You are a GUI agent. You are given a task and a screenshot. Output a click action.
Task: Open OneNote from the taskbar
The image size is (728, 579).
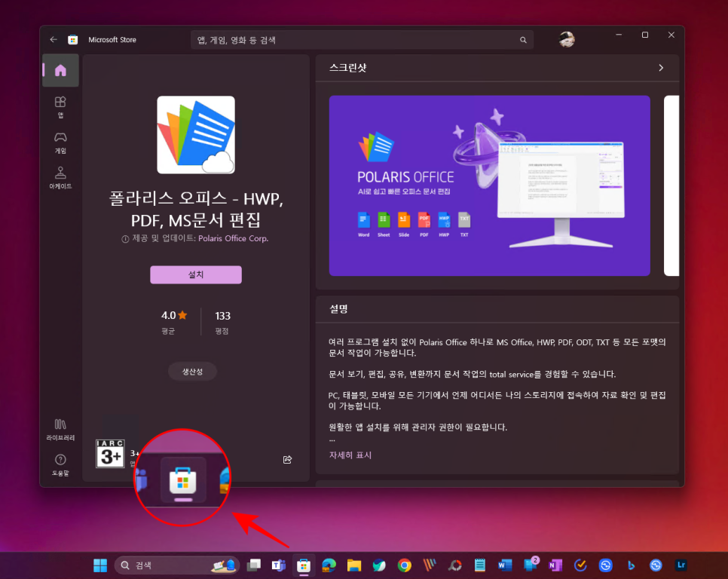point(555,565)
